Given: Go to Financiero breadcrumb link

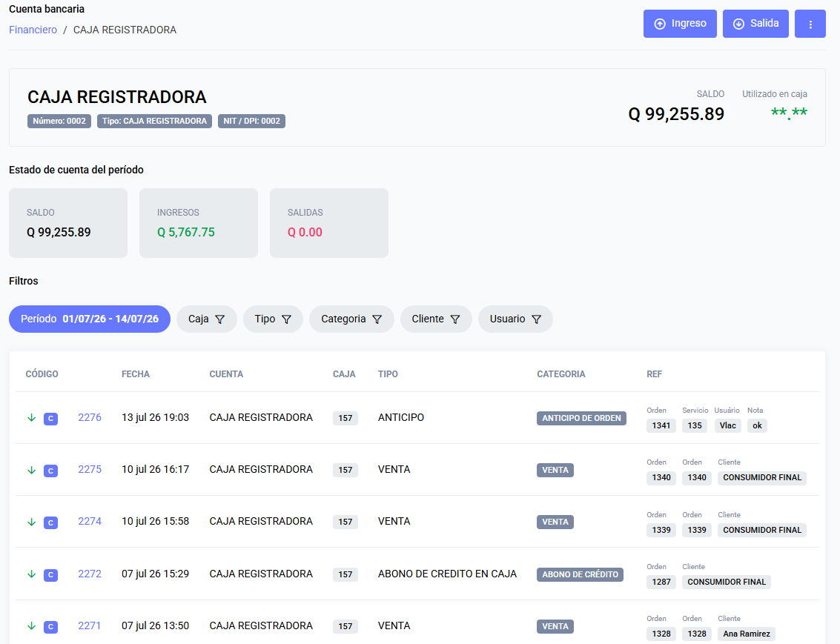Looking at the screenshot, I should [x=33, y=30].
